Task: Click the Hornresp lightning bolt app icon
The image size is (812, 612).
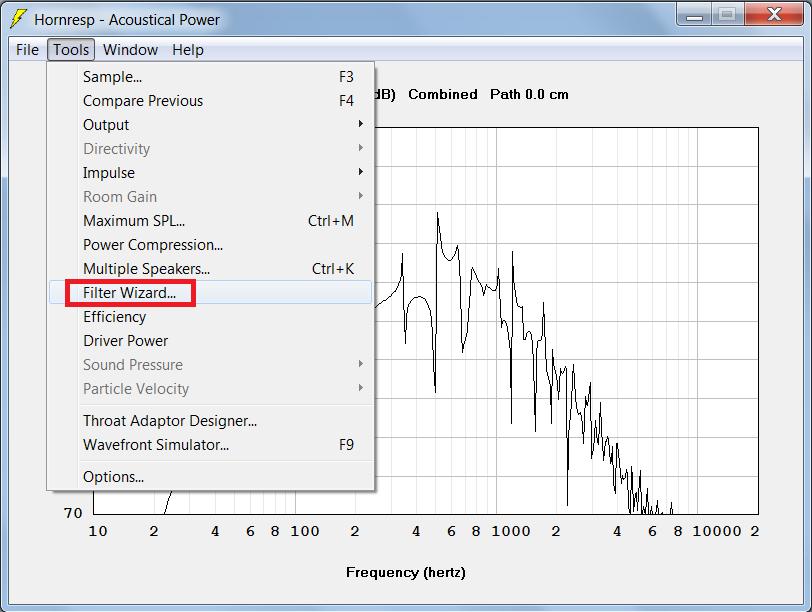Action: pyautogui.click(x=18, y=19)
